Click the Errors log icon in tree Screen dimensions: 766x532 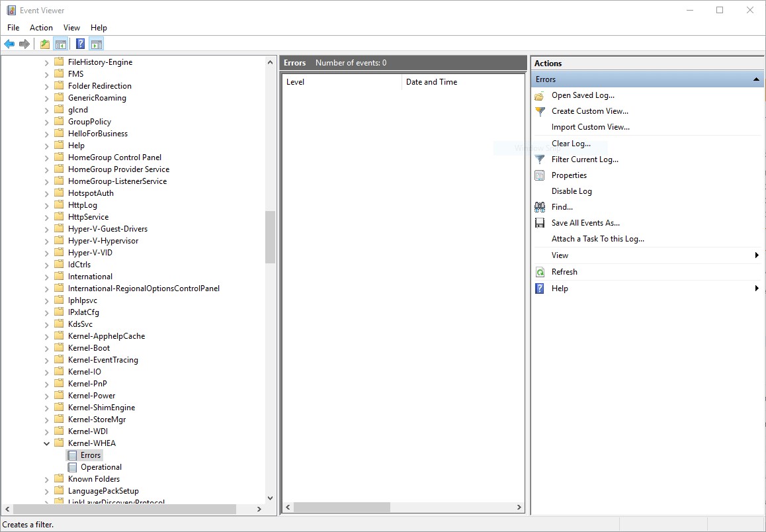pos(72,455)
